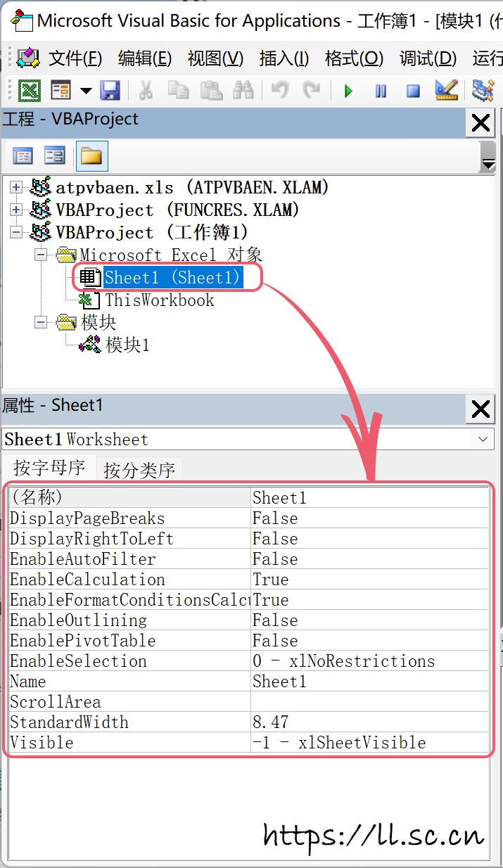This screenshot has width=503, height=868.
Task: Click the Reset stop icon
Action: pyautogui.click(x=413, y=91)
